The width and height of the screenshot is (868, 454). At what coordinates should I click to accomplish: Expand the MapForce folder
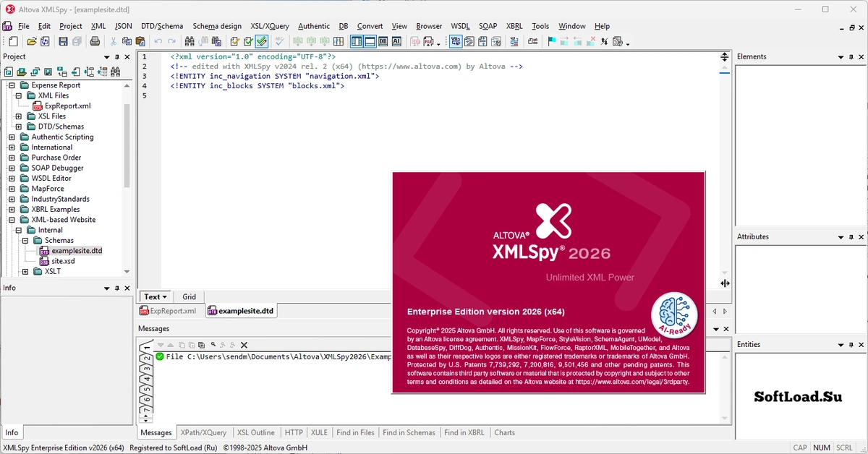pyautogui.click(x=12, y=189)
